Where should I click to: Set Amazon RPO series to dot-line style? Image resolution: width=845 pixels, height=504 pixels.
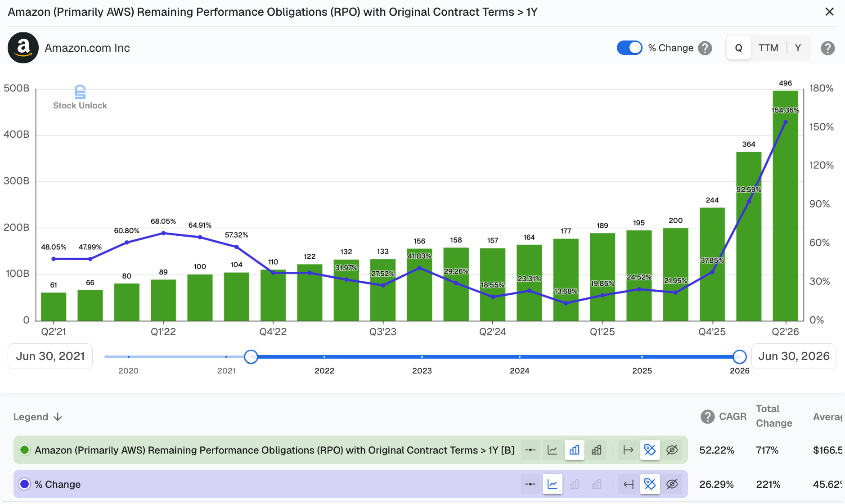[x=530, y=450]
